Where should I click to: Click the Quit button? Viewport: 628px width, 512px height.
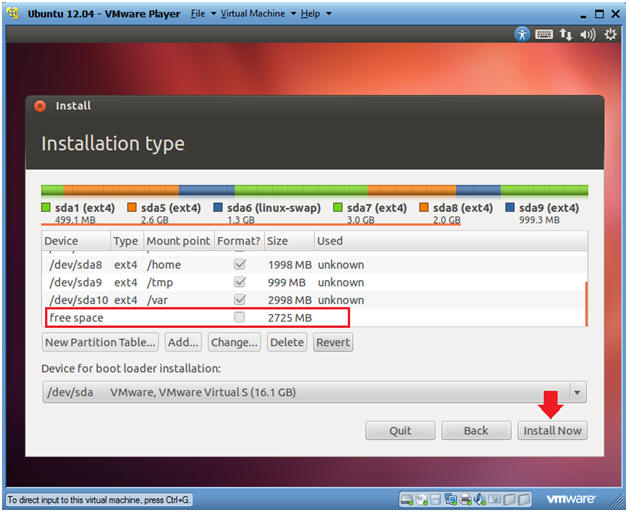[400, 431]
